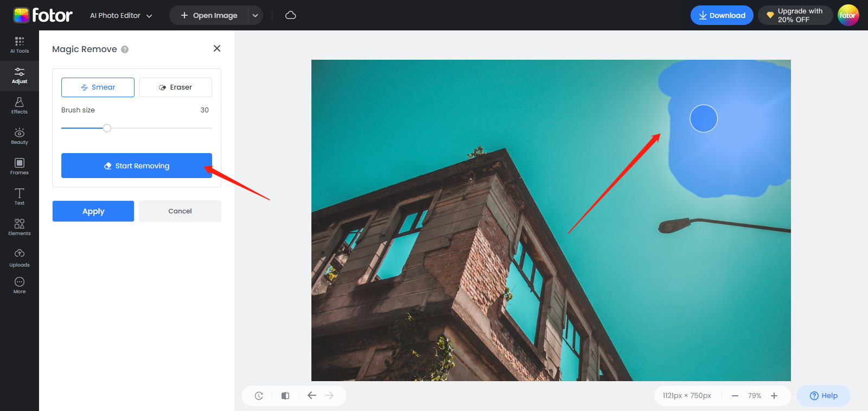Click the Start Removing button
Image resolution: width=868 pixels, height=411 pixels.
point(137,166)
